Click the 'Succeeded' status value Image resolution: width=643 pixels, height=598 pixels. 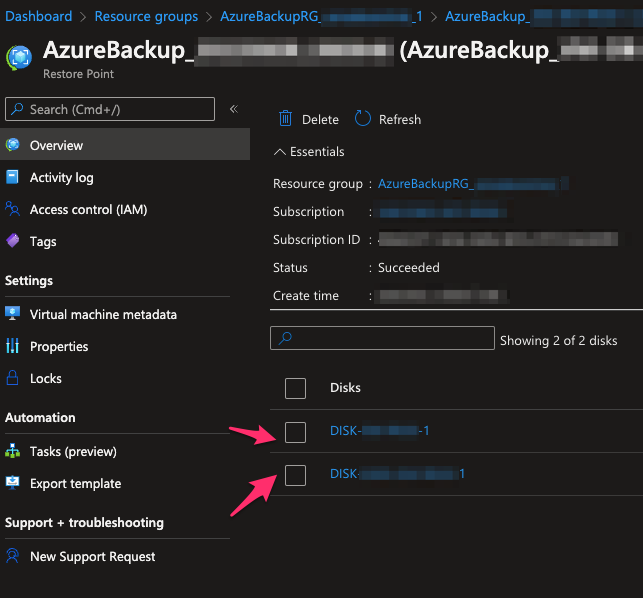[408, 267]
